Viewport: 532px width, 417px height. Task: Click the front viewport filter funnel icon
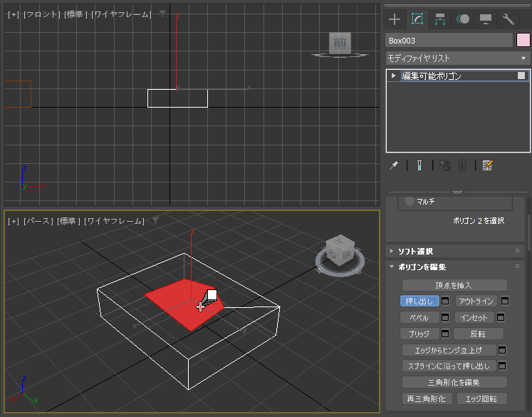pos(163,14)
